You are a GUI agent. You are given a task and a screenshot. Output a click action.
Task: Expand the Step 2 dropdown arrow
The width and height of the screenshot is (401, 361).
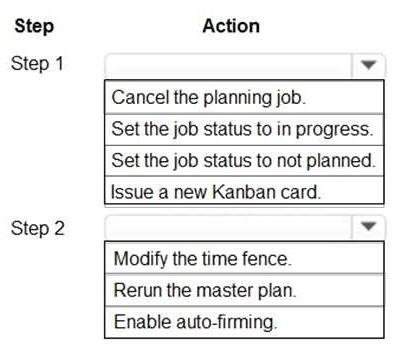(x=368, y=227)
